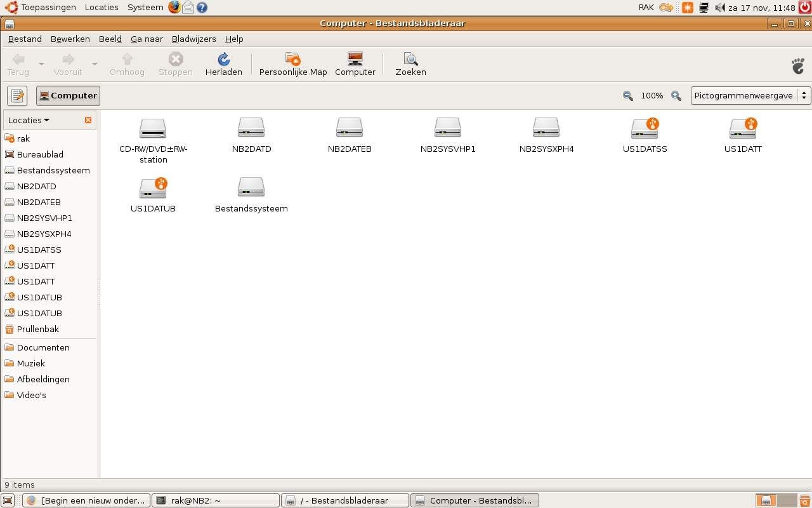Click the Computer path button
Viewport: 812px width, 508px height.
coord(68,96)
